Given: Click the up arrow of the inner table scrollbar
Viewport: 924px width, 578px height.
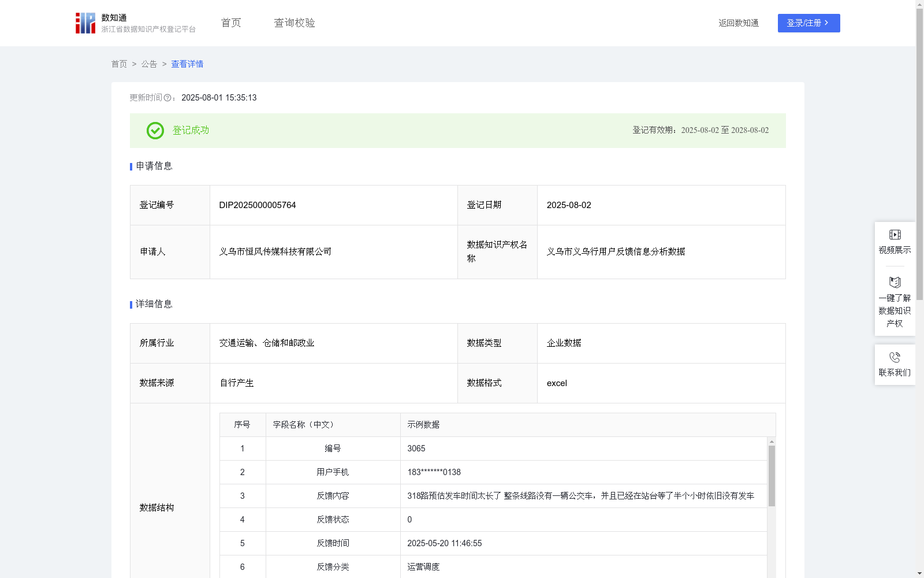Looking at the screenshot, I should 772,442.
